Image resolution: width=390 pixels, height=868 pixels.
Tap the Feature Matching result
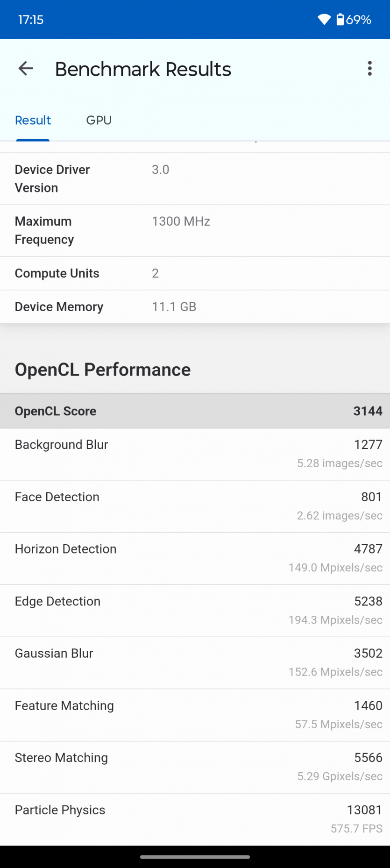(195, 715)
